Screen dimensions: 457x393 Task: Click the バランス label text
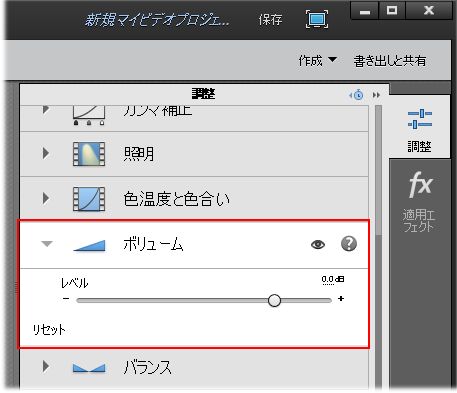147,367
